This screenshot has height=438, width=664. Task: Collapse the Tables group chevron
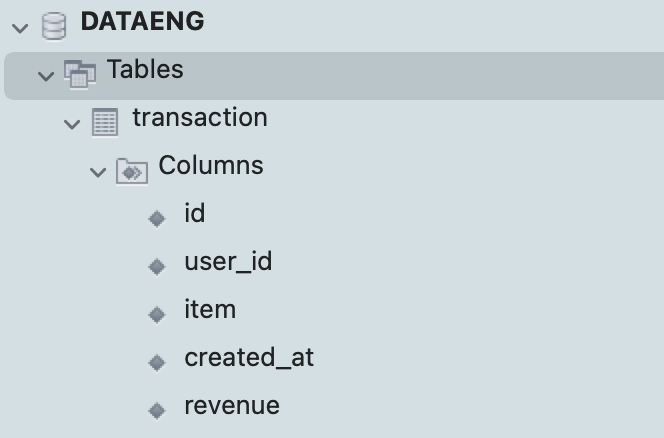(x=44, y=75)
